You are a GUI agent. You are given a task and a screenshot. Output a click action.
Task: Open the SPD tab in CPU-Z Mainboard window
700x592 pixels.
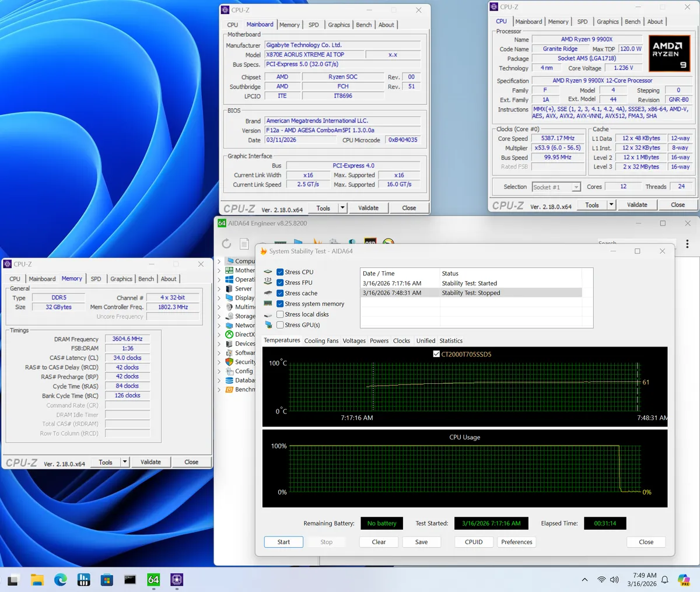(x=313, y=25)
